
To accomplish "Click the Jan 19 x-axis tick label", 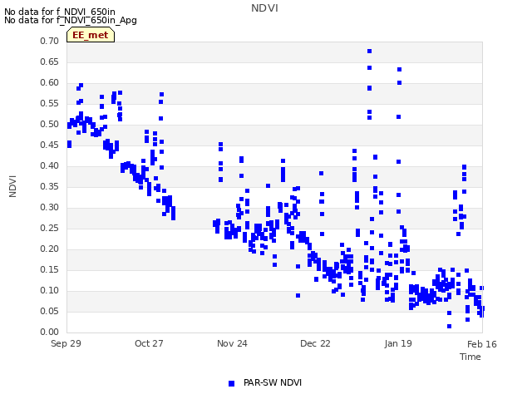I will click(x=398, y=343).
